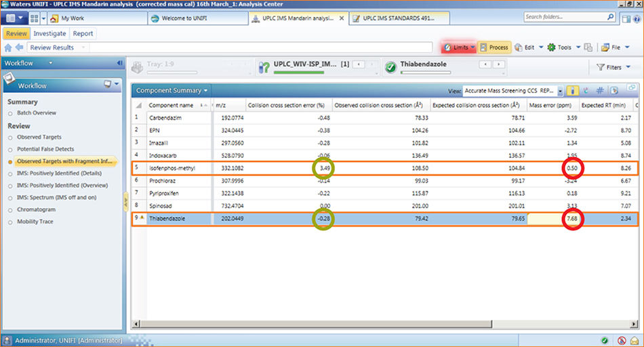Click the hash (#) icon in Component Summary
This screenshot has width=644, height=347.
600,91
